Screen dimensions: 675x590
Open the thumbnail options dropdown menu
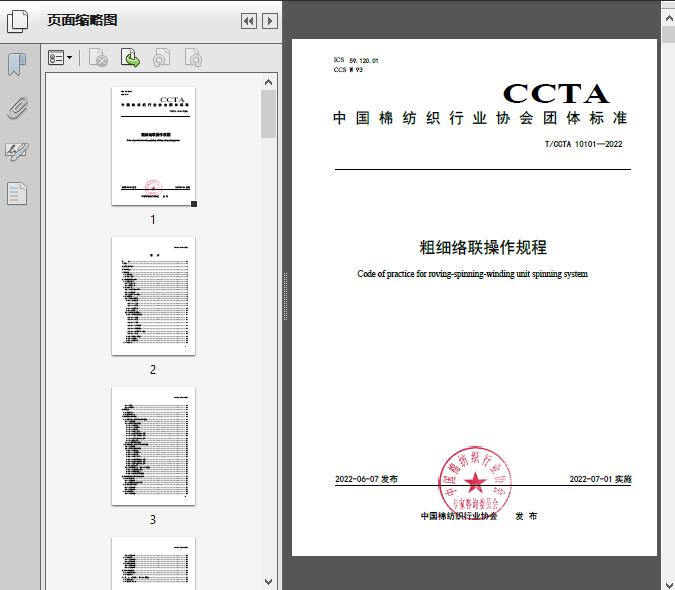tap(60, 58)
